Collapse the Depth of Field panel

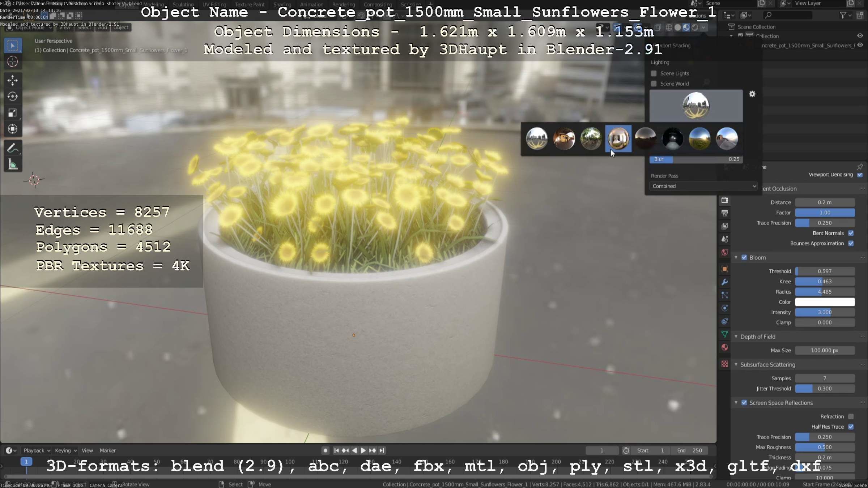[736, 337]
